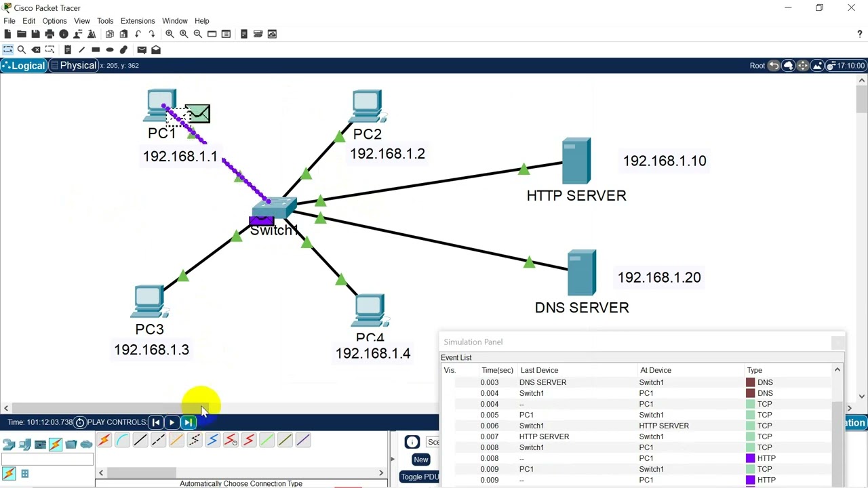Open the Tools menu
This screenshot has width=868, height=488.
[x=104, y=21]
